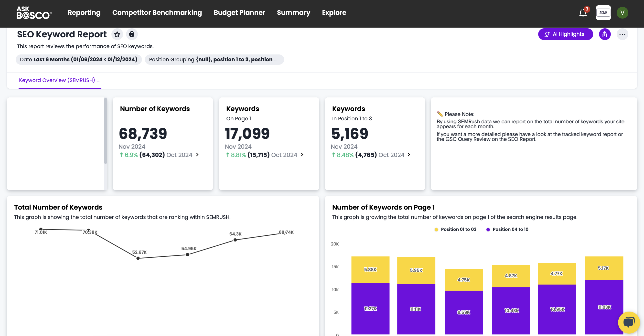Favorite the report with star icon
This screenshot has width=644, height=336.
pos(117,34)
